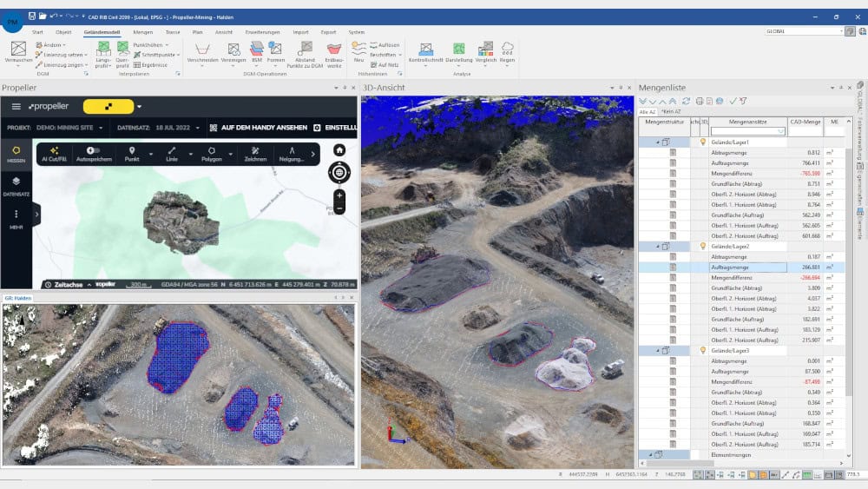The image size is (868, 489).
Task: Click the Propeller map home button
Action: pyautogui.click(x=339, y=150)
